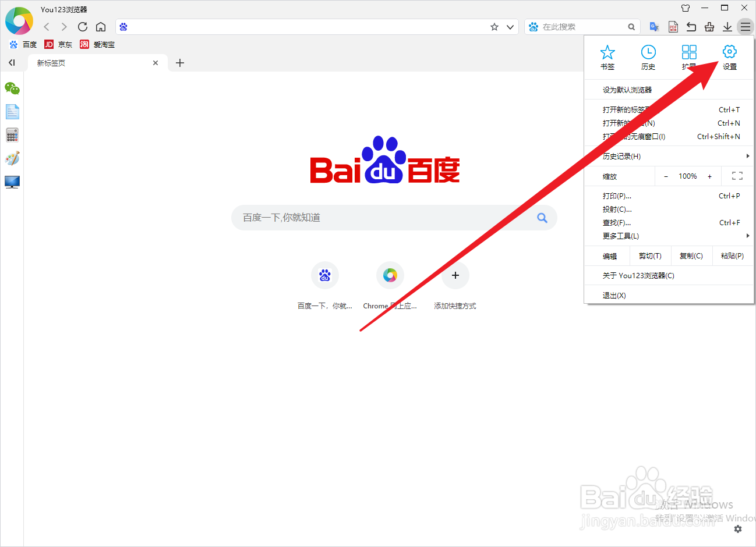Click Paste 粘贴(P) in edit row
This screenshot has height=547, width=756.
(x=732, y=256)
